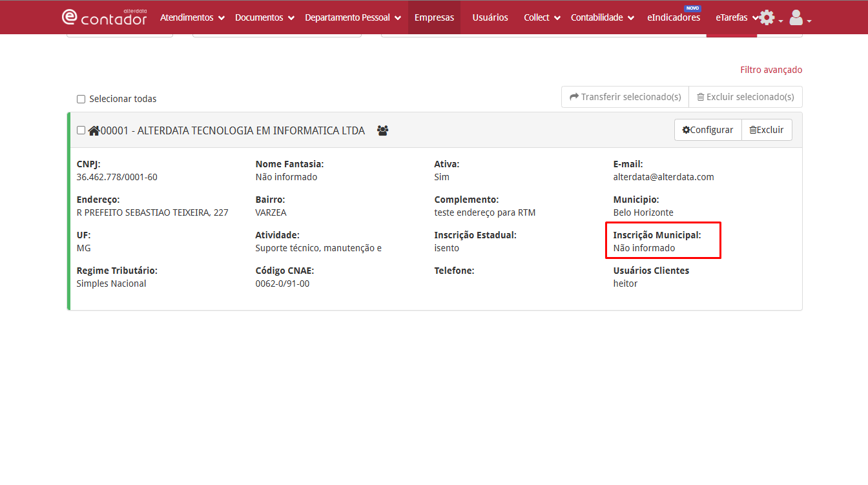
Task: Expand the Contabilidade menu
Action: [x=602, y=17]
